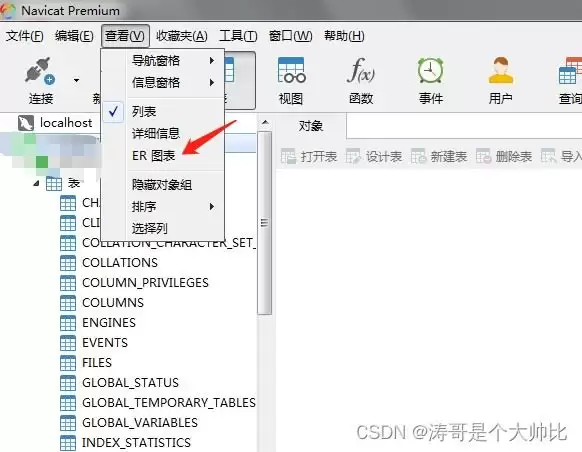The width and height of the screenshot is (582, 452).
Task: Select COLLATIONS table name
Action: tap(120, 263)
